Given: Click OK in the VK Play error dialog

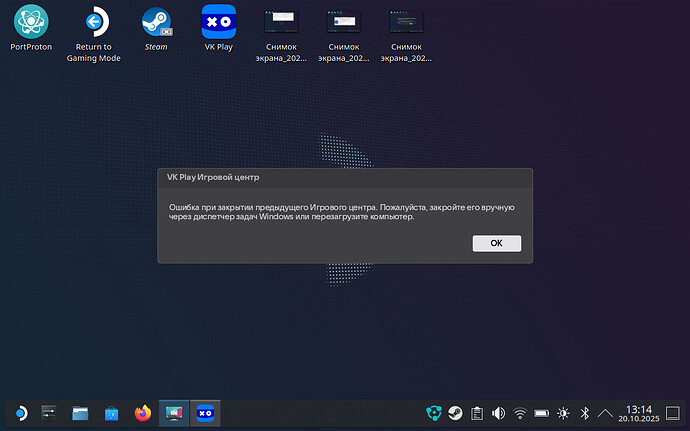Looking at the screenshot, I should (x=496, y=243).
